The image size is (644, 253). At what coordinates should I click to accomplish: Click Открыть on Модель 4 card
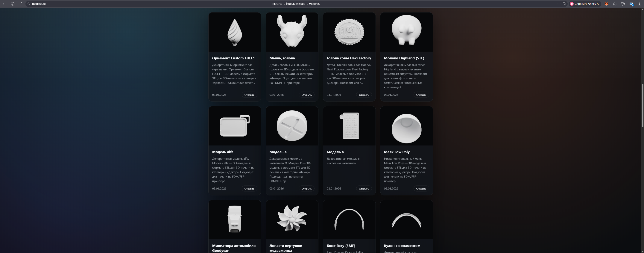click(x=364, y=189)
